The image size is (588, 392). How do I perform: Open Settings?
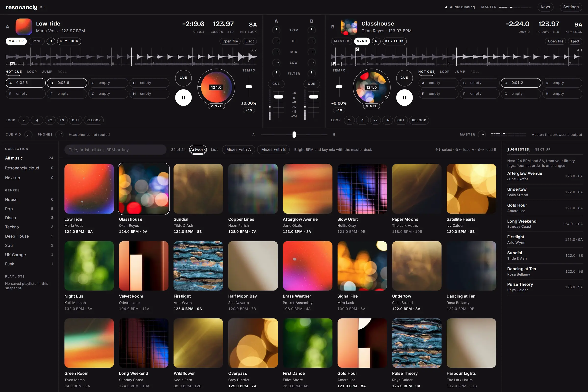[x=571, y=7]
